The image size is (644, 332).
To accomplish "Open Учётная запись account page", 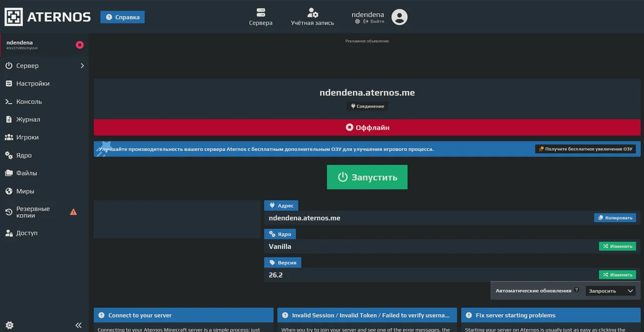I will (312, 17).
